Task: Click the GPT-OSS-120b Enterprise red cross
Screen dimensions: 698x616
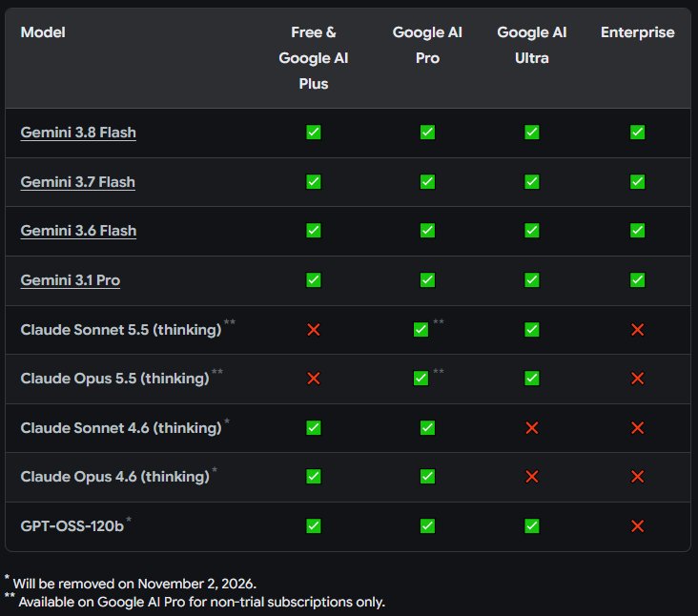Action: pos(638,526)
